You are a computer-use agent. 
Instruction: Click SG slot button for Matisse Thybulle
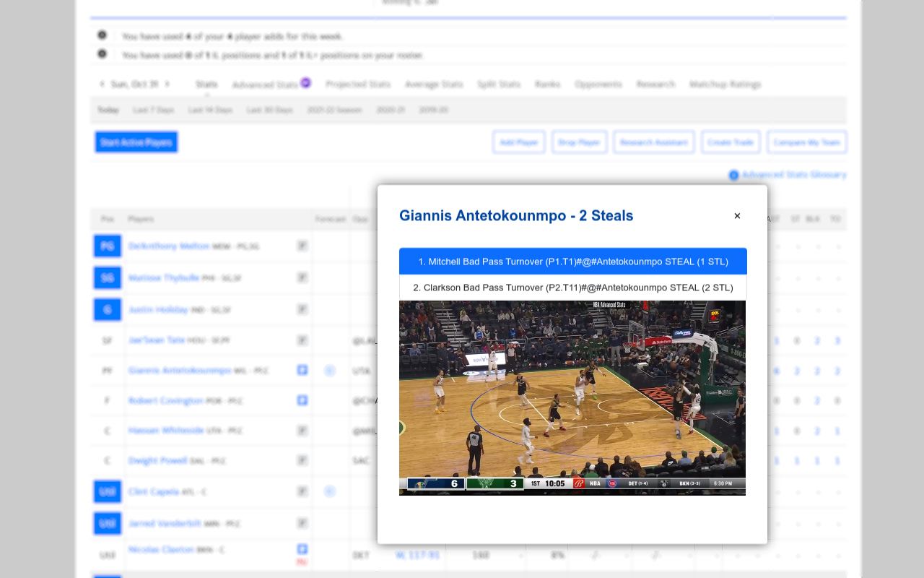(x=108, y=277)
